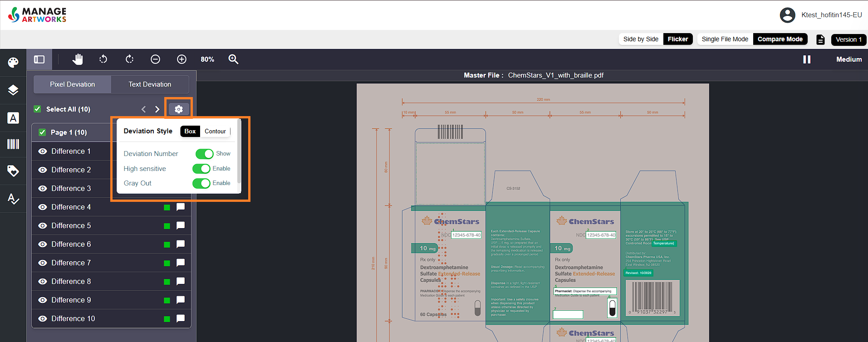Viewport: 868px width, 342px height.
Task: Toggle High sensitive switch
Action: [x=201, y=169]
